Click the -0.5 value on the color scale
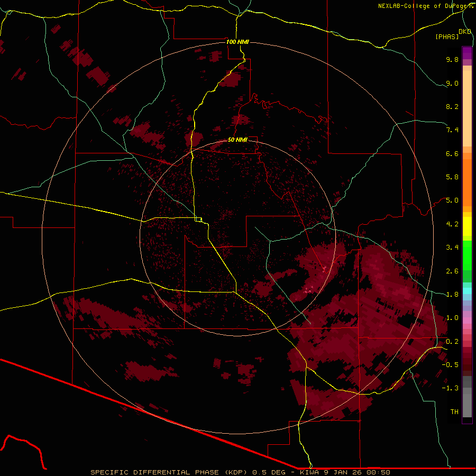 click(450, 365)
